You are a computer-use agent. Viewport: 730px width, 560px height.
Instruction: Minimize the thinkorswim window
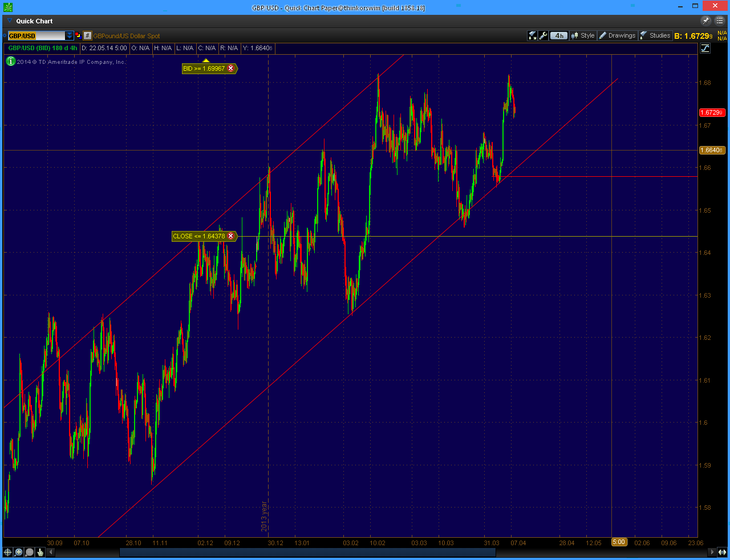[680, 6]
